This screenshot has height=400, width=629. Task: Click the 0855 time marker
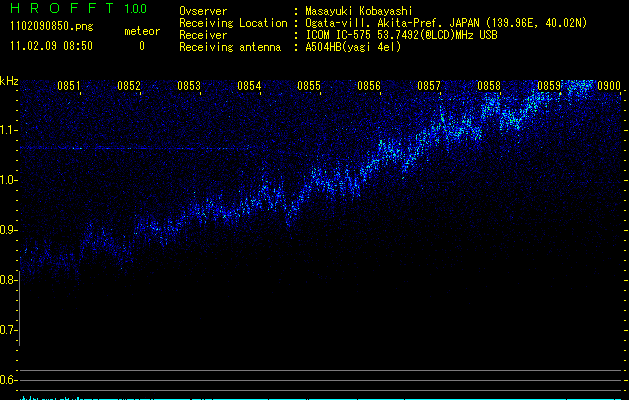click(309, 86)
